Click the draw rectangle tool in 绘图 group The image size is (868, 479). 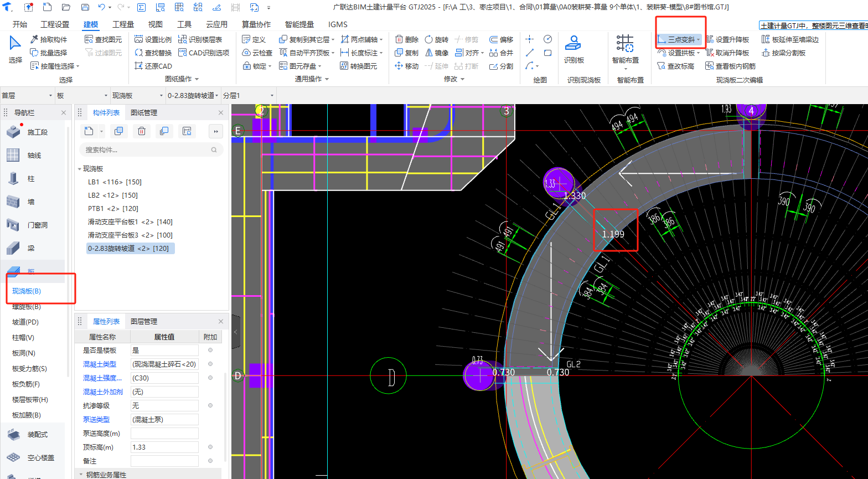pyautogui.click(x=547, y=53)
